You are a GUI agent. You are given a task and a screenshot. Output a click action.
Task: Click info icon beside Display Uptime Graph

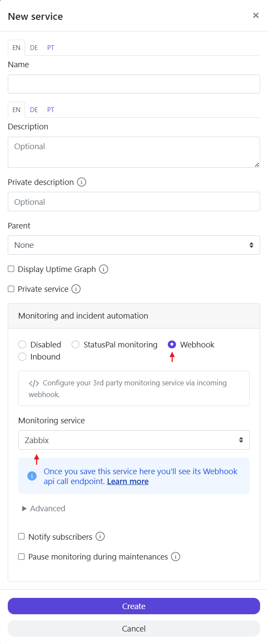click(x=104, y=269)
